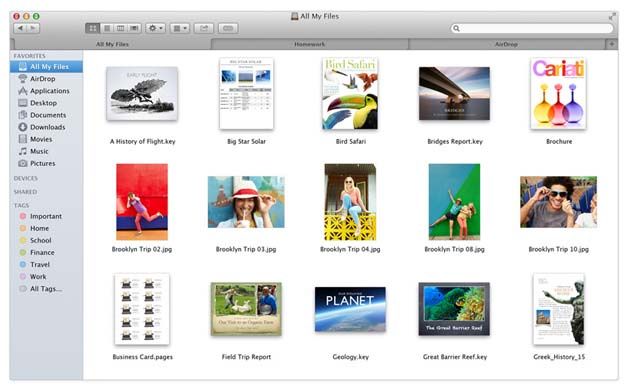Open Movies in the sidebar
Image resolution: width=630 pixels, height=391 pixels.
(x=46, y=139)
